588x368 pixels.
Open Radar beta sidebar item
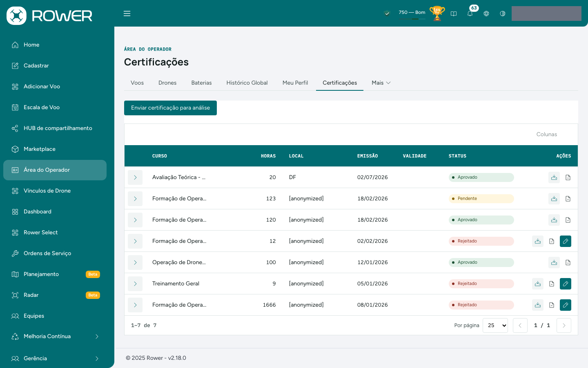pos(55,295)
